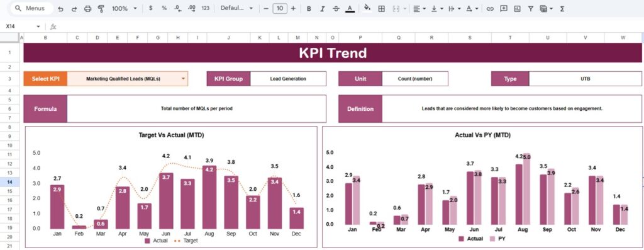Open the name box dropdown arrow
The height and width of the screenshot is (250, 644).
(x=38, y=26)
